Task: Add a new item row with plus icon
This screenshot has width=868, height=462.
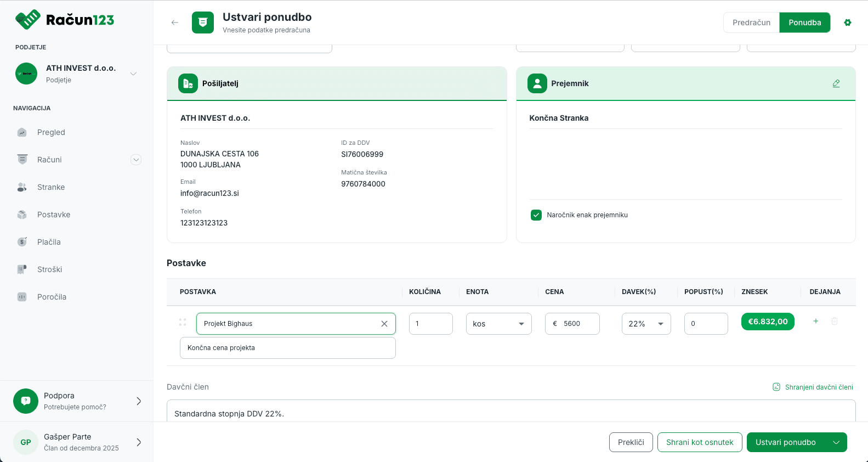Action: pyautogui.click(x=815, y=322)
